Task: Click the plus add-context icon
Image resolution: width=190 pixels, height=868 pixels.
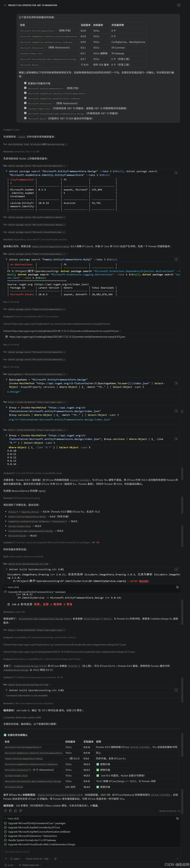Action: pyautogui.click(x=6, y=859)
